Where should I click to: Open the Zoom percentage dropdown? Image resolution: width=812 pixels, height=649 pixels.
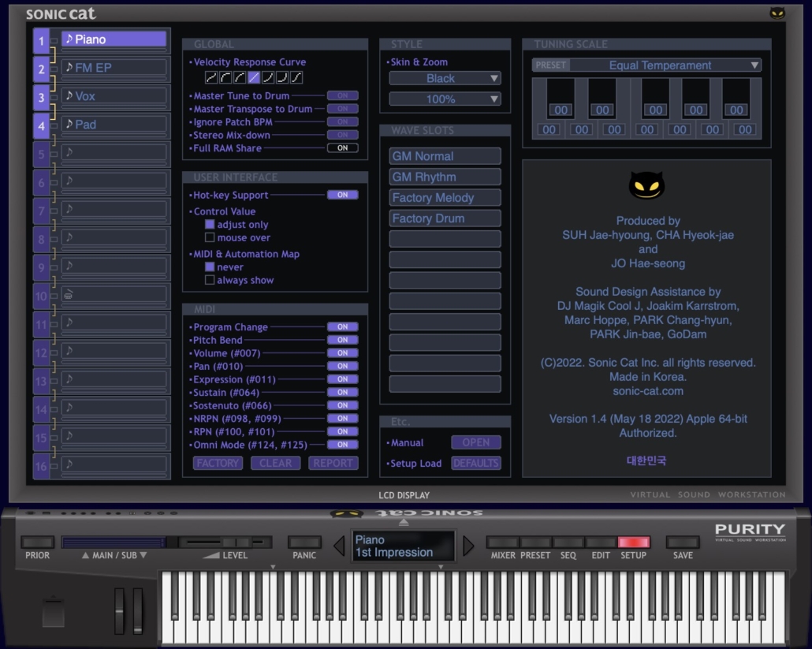click(445, 99)
